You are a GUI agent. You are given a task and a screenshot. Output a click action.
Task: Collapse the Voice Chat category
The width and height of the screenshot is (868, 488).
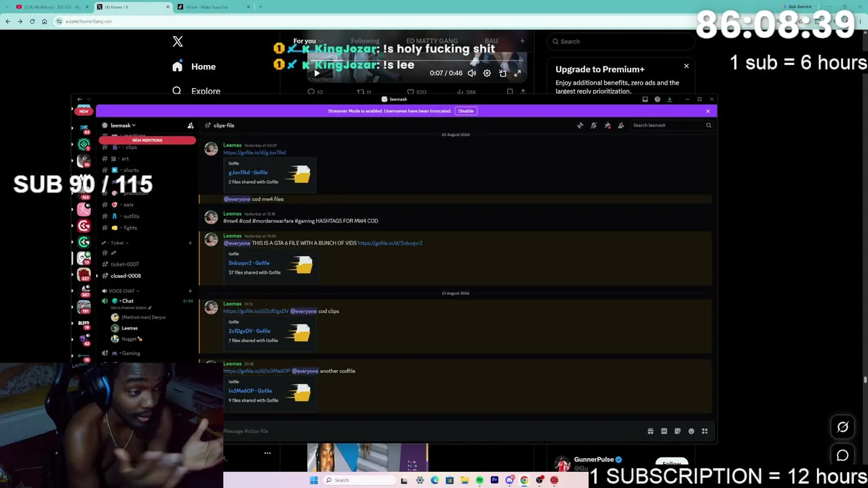[x=121, y=291]
